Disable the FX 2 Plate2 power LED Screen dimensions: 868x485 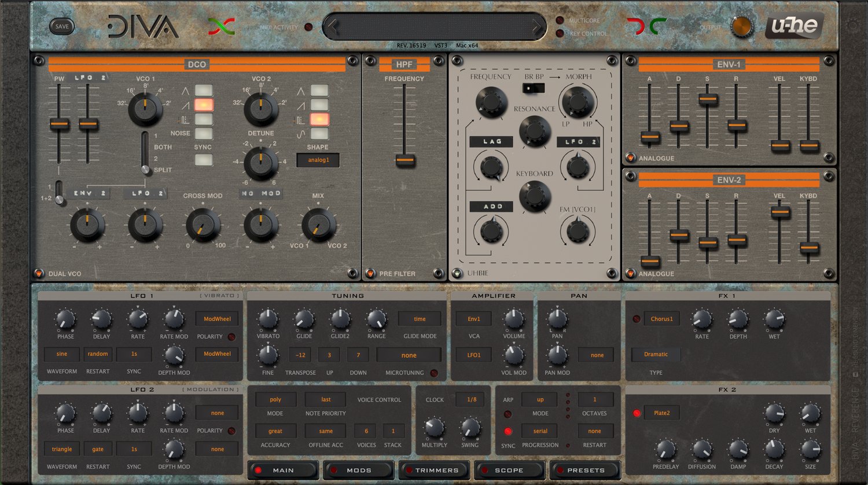637,413
